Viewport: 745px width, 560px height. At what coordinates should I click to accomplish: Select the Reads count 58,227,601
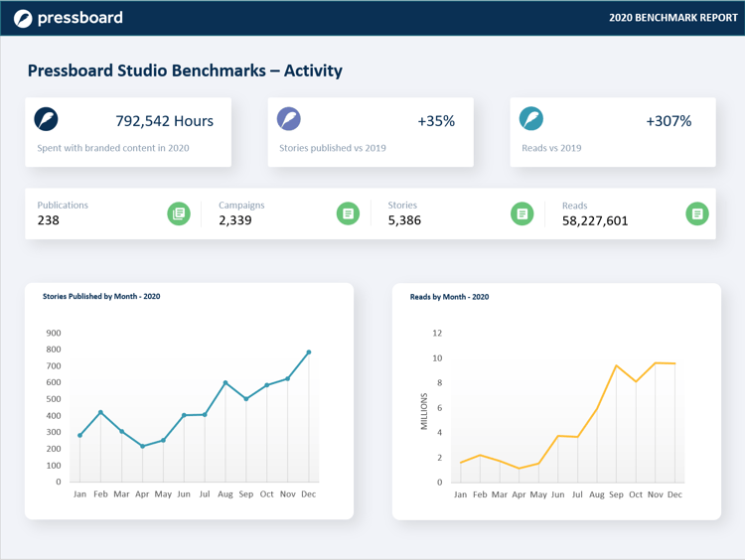pyautogui.click(x=595, y=220)
